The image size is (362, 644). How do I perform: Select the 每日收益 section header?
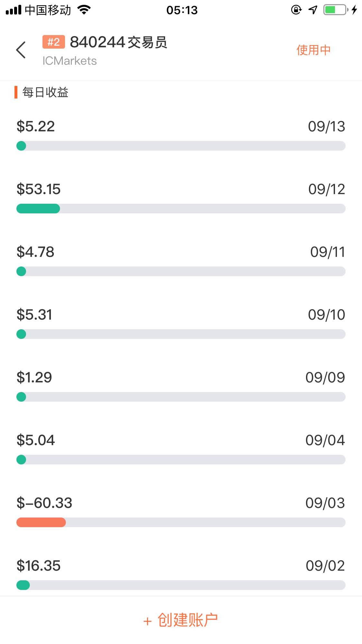(45, 92)
